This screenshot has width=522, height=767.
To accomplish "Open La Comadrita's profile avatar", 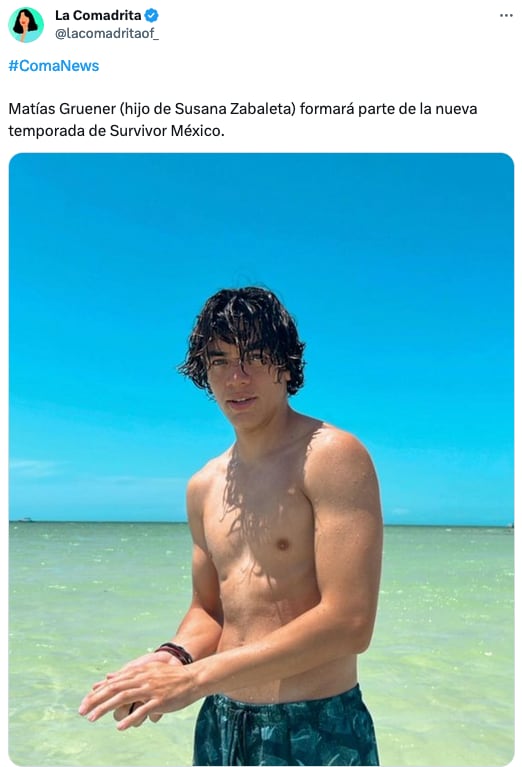I will 26,24.
